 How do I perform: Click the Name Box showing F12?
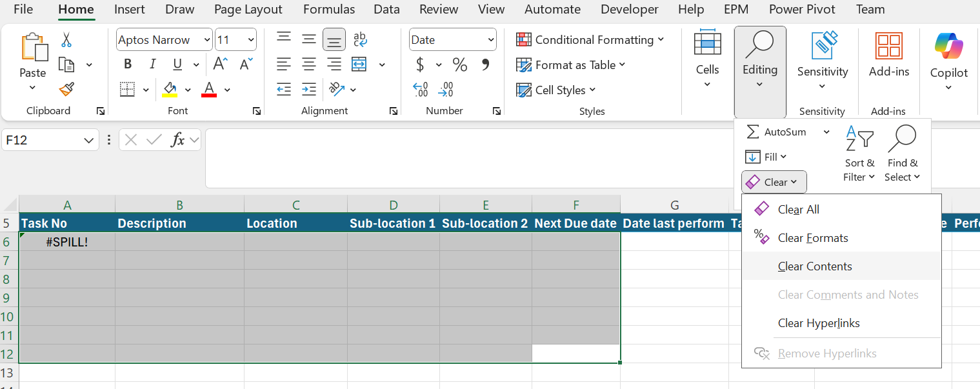(50, 140)
